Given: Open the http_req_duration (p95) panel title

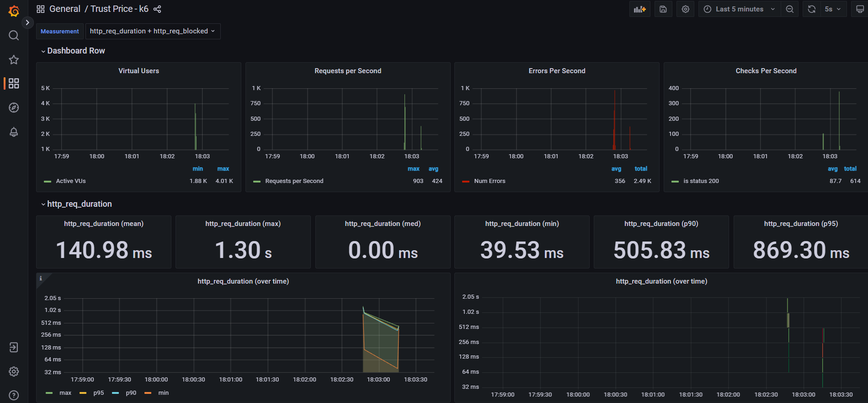Looking at the screenshot, I should 801,224.
